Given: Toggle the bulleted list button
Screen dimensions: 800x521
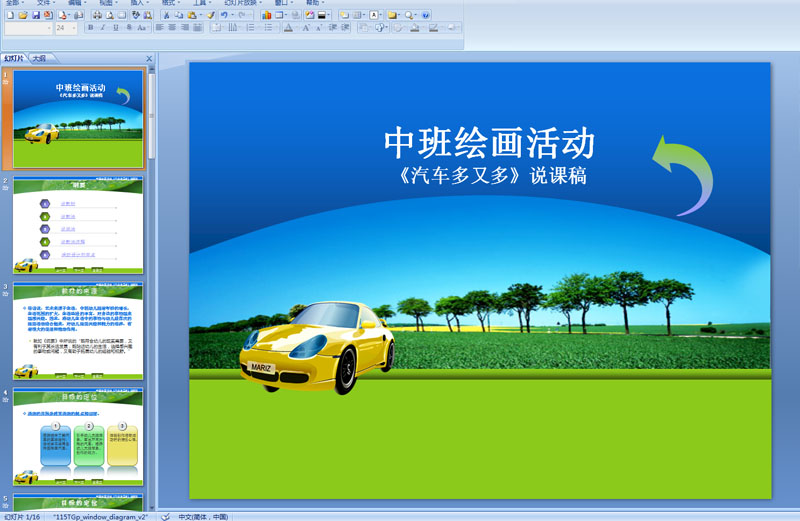Looking at the screenshot, I should point(268,28).
